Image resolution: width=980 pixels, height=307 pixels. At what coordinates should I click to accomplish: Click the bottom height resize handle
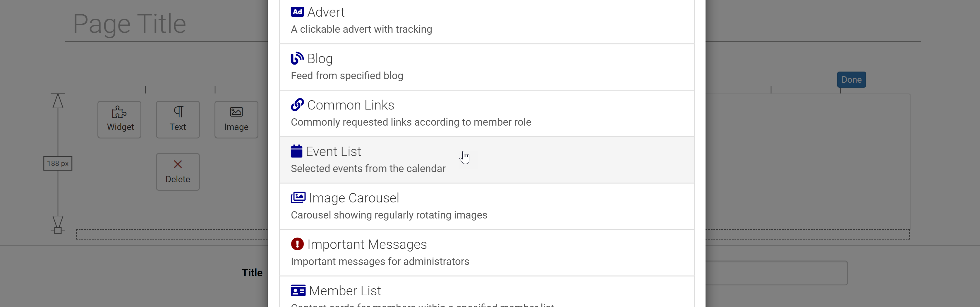(x=58, y=230)
